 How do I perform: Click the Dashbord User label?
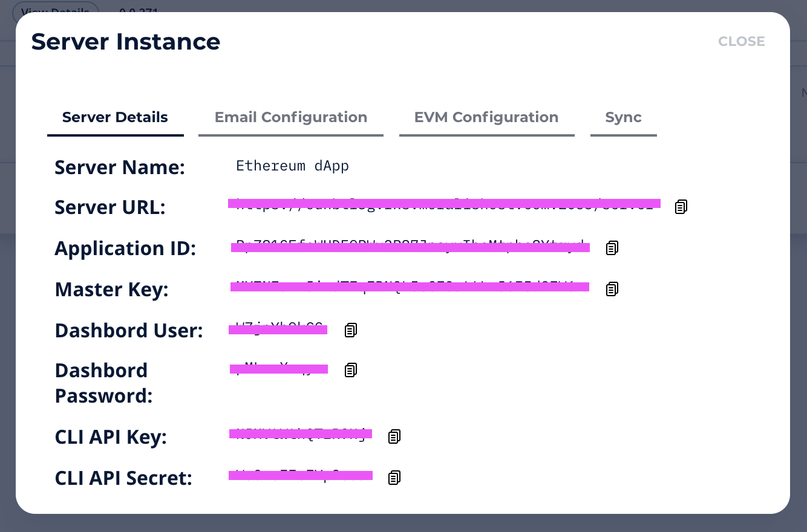(x=129, y=331)
